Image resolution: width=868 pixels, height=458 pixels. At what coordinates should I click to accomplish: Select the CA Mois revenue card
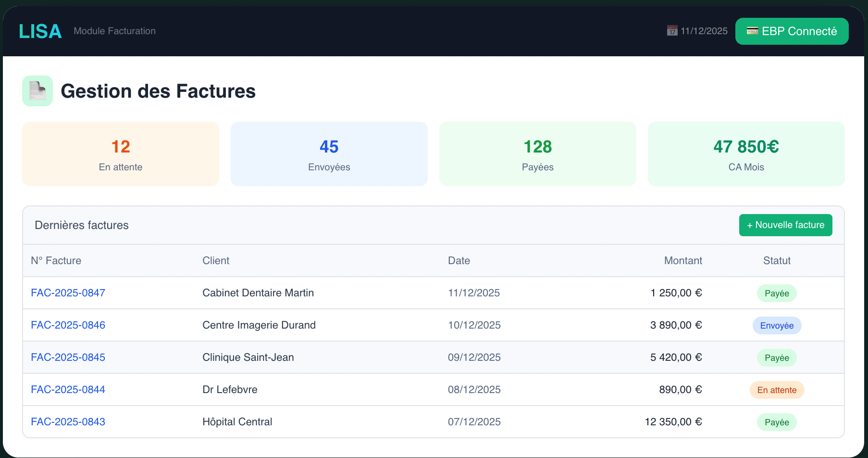[746, 154]
